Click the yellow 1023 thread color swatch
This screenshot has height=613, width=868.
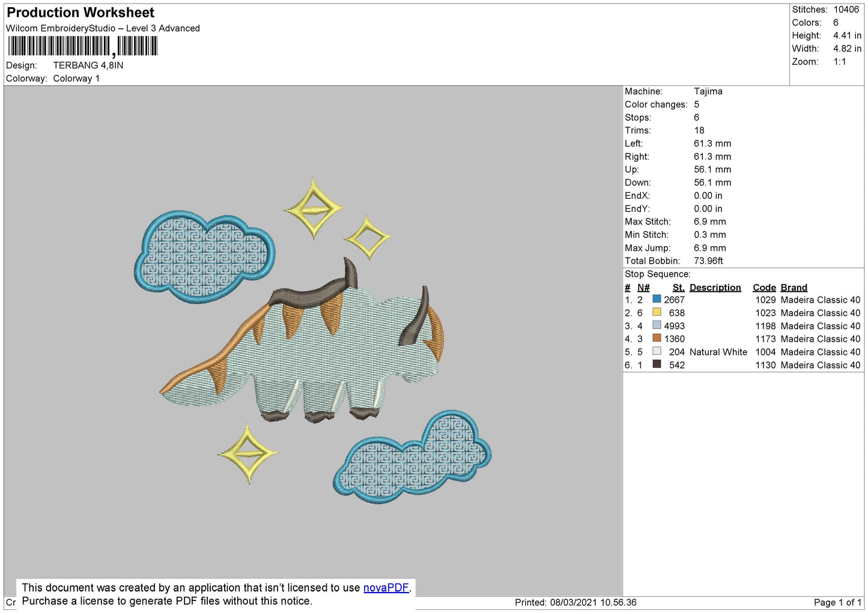coord(657,312)
